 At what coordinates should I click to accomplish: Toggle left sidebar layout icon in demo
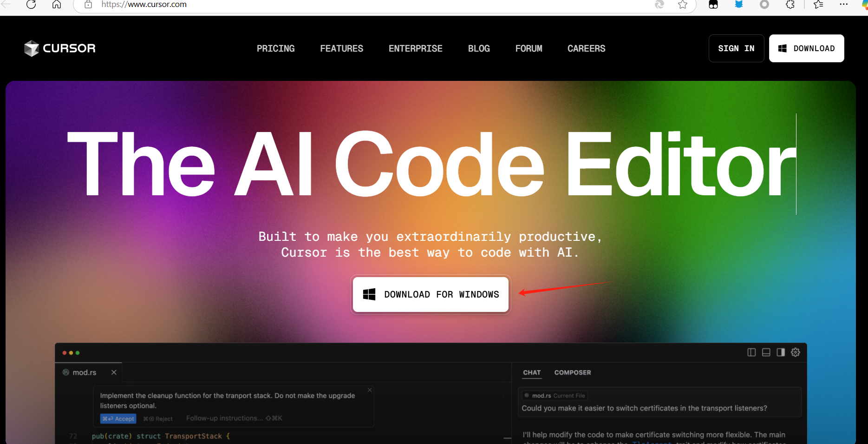[x=751, y=352]
